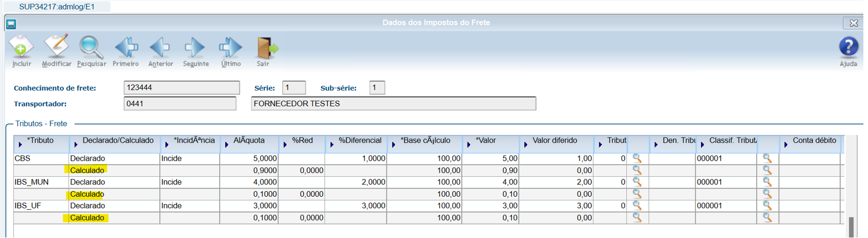Click the Modificar (edit) toolbar icon
Viewport: 868px width, 238px height.
click(56, 47)
